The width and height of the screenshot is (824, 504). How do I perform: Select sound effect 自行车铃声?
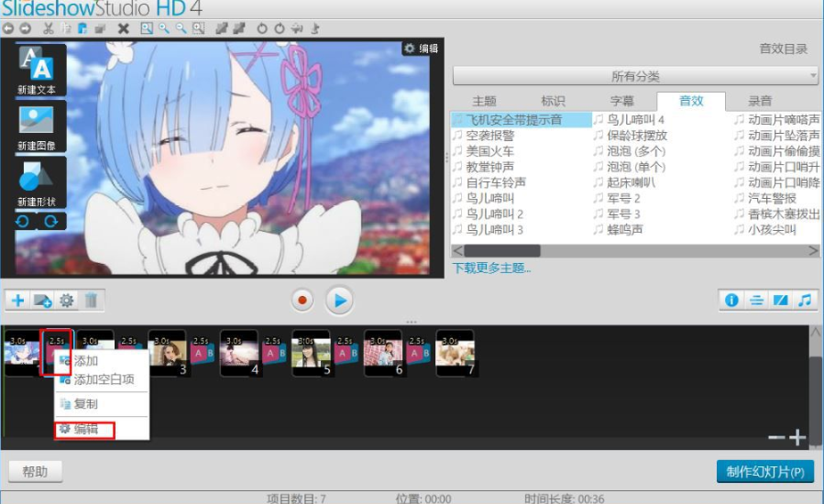pos(496,183)
